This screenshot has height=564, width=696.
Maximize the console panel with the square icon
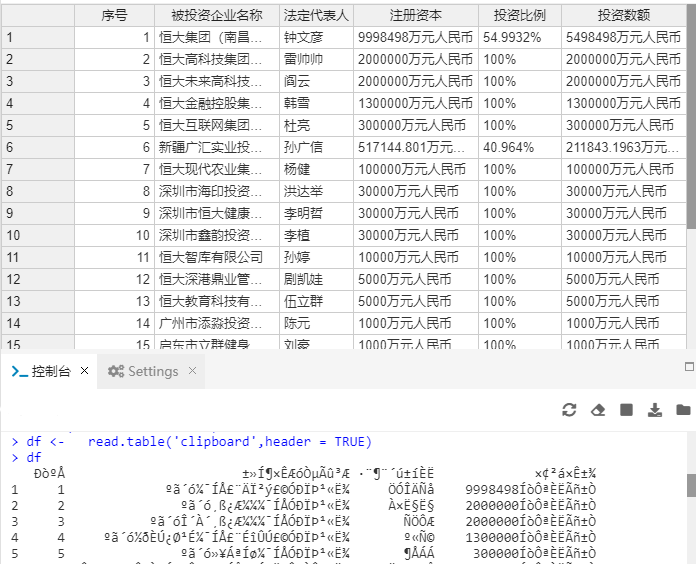click(x=689, y=367)
